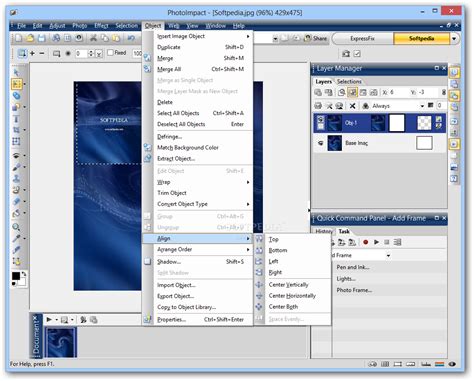Click the Play arrow in Quick Command Panel
474x381 pixels.
click(x=376, y=242)
